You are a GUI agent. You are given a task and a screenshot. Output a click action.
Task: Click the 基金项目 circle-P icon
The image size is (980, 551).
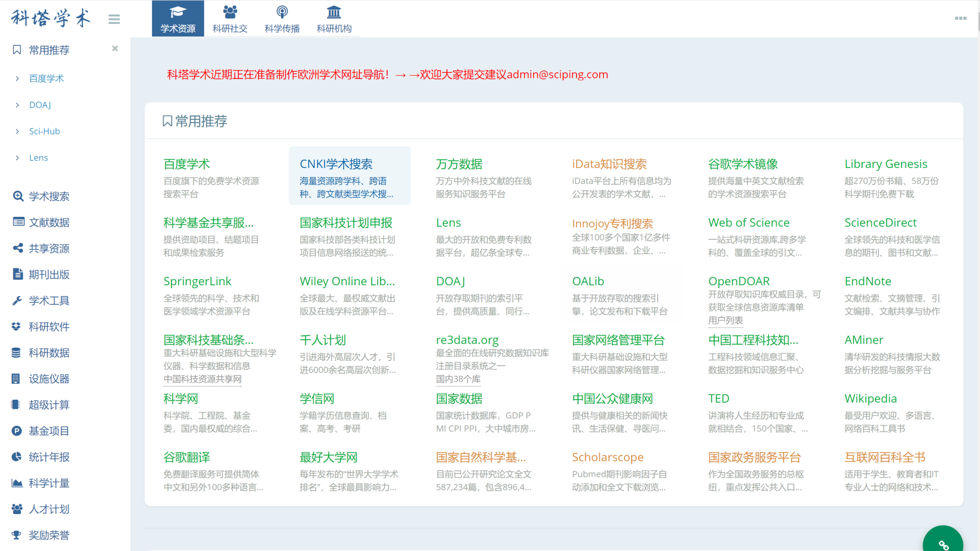[x=17, y=431]
